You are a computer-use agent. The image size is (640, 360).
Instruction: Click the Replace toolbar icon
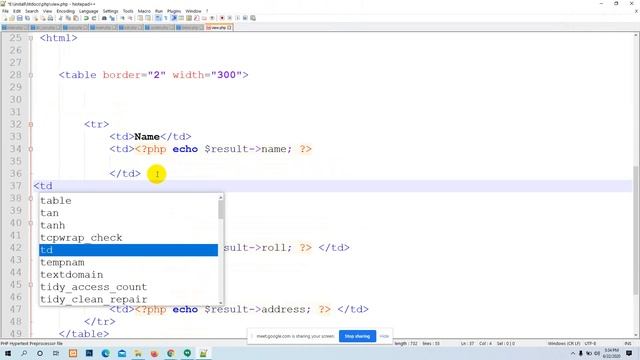point(112,18)
